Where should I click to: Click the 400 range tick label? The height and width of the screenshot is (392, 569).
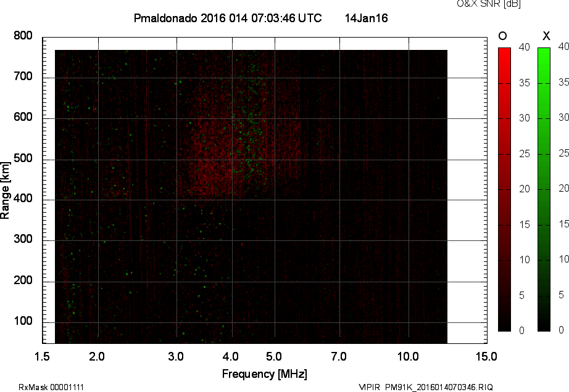[x=23, y=198]
